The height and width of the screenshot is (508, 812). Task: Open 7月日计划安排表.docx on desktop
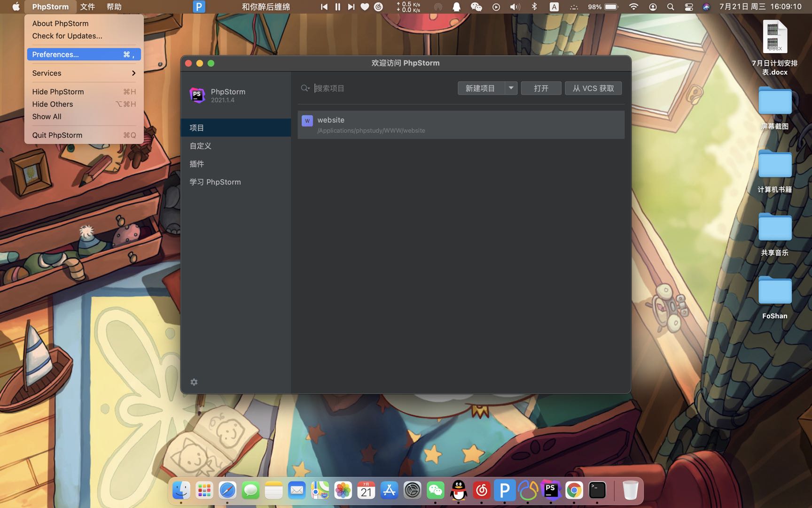775,47
